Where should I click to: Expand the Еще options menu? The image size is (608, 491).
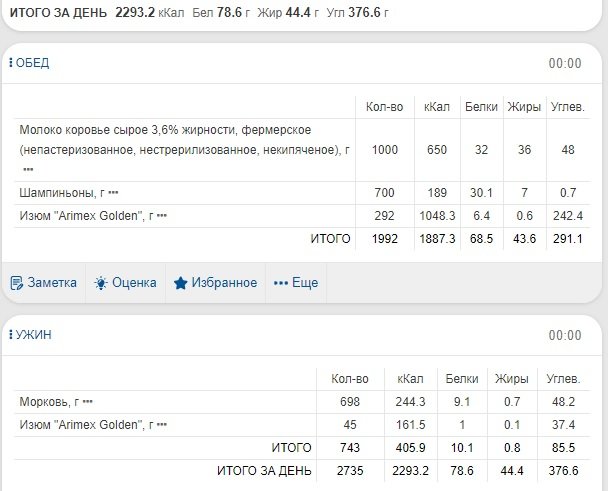pyautogui.click(x=296, y=282)
